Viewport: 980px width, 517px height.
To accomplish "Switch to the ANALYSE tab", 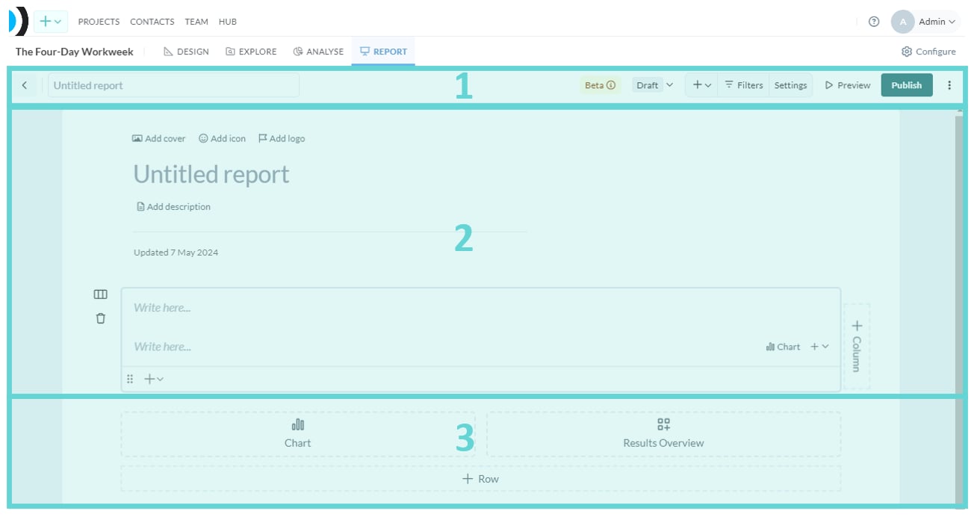I will point(318,52).
